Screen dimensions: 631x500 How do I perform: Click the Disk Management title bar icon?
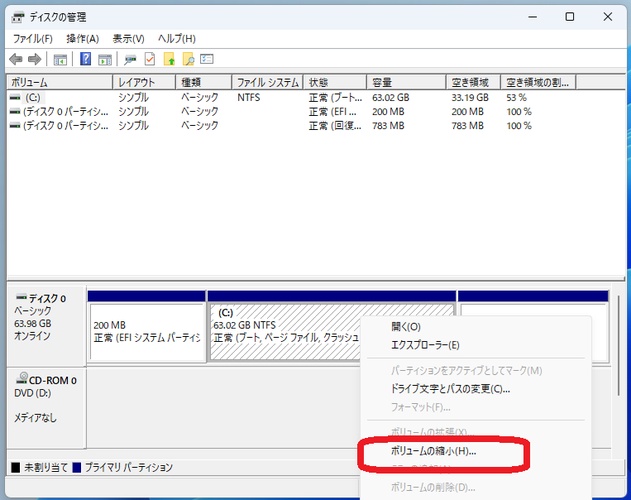18,18
